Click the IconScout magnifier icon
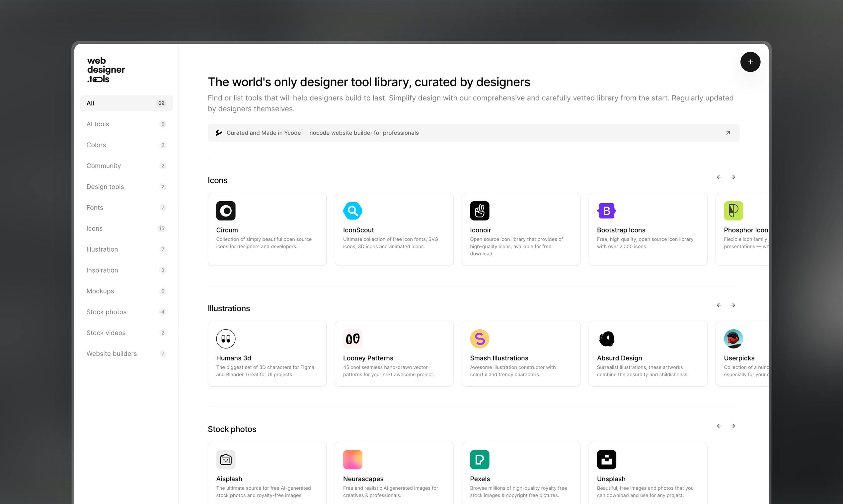This screenshot has height=504, width=843. coord(352,211)
